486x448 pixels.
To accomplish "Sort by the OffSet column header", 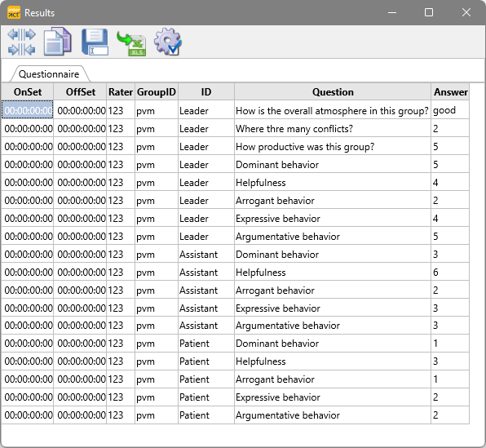I will coord(80,92).
